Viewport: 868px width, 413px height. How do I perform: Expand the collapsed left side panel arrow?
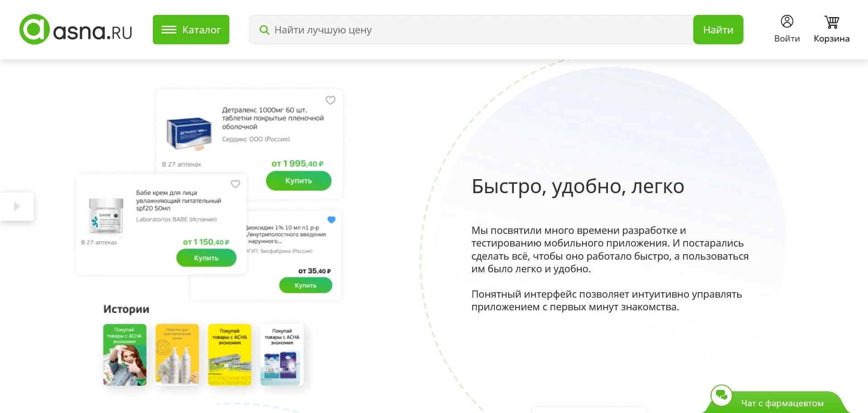(x=17, y=206)
